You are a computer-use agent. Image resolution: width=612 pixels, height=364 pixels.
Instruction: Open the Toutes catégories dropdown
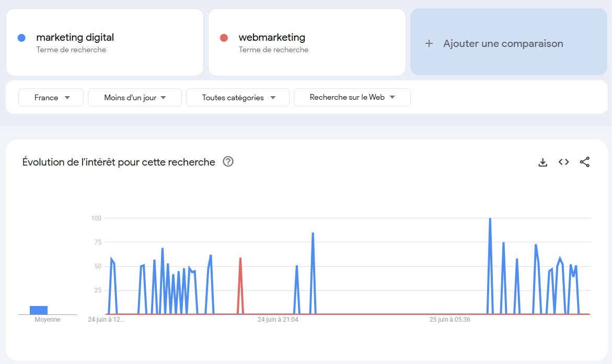238,97
